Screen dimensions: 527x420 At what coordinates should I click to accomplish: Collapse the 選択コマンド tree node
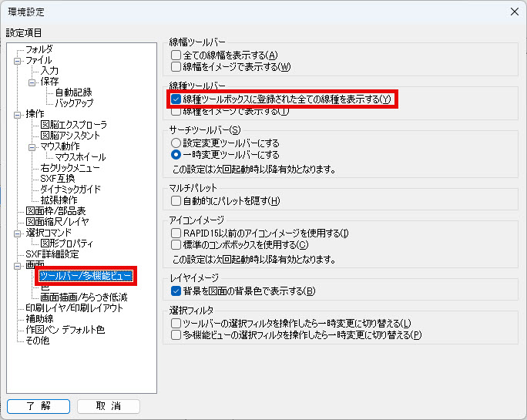[x=17, y=234]
